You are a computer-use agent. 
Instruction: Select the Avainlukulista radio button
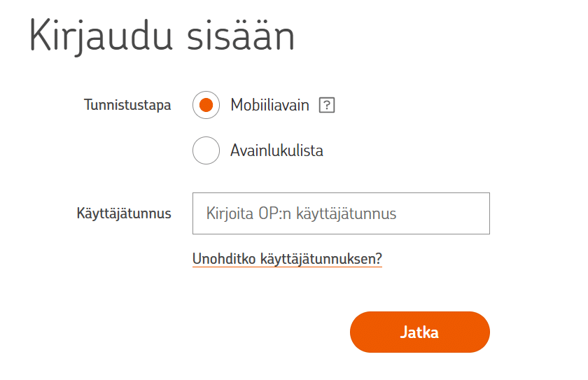point(206,150)
